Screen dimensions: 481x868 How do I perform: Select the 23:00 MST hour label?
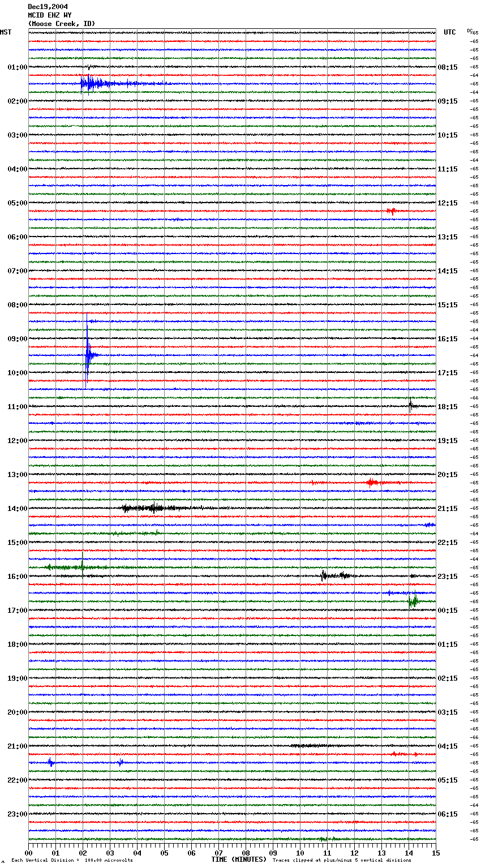17,814
